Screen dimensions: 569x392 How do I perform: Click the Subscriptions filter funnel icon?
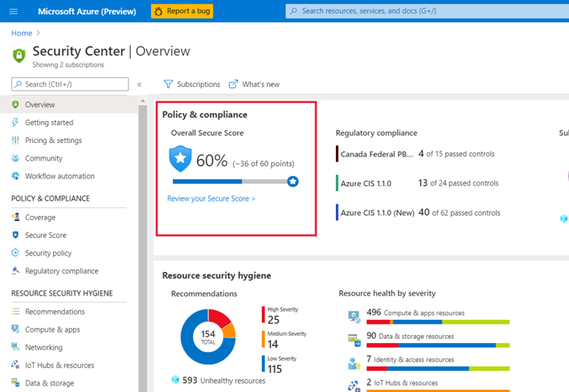168,84
